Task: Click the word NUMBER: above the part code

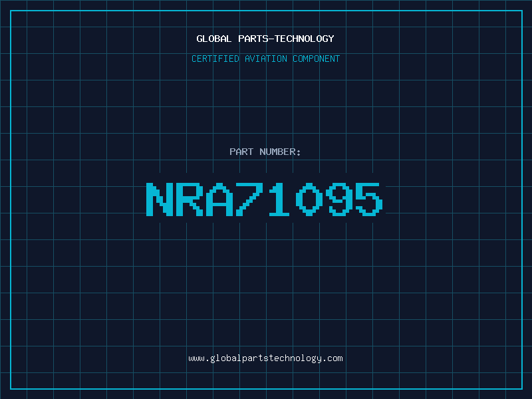Action: coord(281,152)
